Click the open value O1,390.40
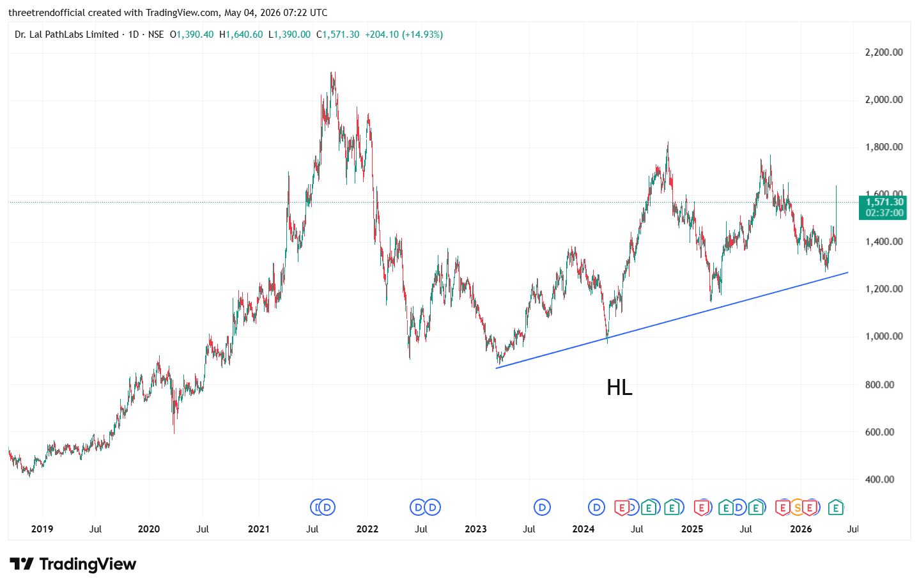This screenshot has width=919, height=588. pyautogui.click(x=192, y=35)
